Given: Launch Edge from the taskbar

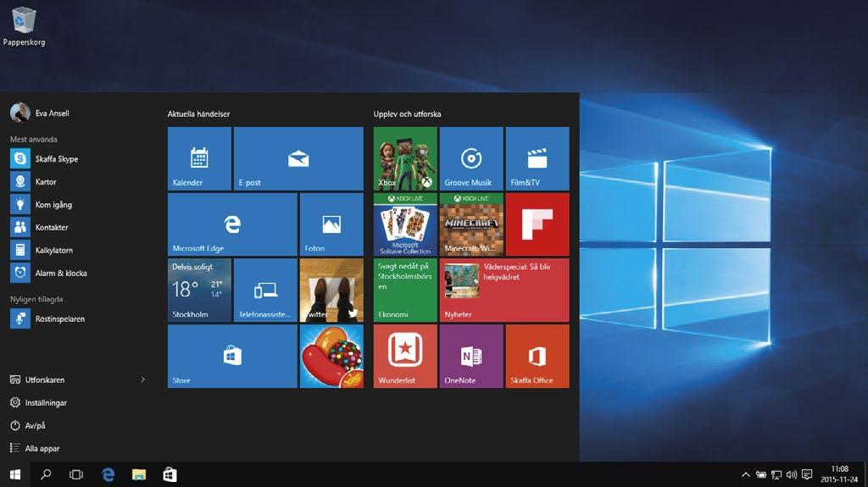Looking at the screenshot, I should coord(108,474).
